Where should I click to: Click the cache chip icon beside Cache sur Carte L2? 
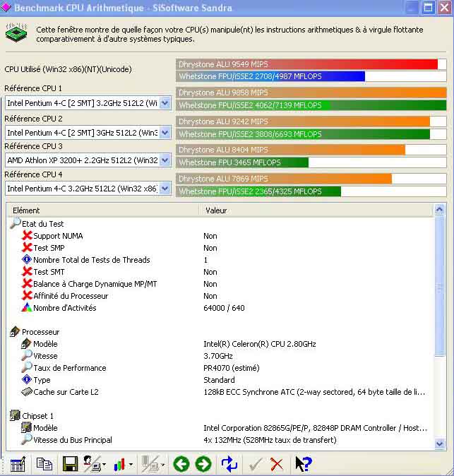(27, 392)
